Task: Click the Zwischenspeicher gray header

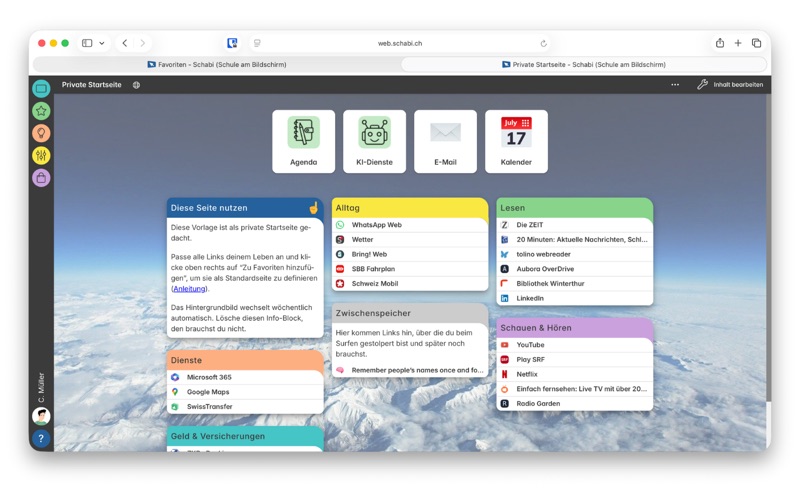Action: coord(410,313)
